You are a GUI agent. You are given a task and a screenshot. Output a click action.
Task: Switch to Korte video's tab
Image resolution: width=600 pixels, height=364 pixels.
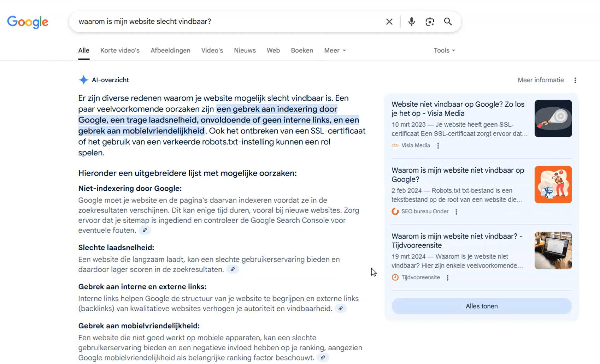[120, 50]
